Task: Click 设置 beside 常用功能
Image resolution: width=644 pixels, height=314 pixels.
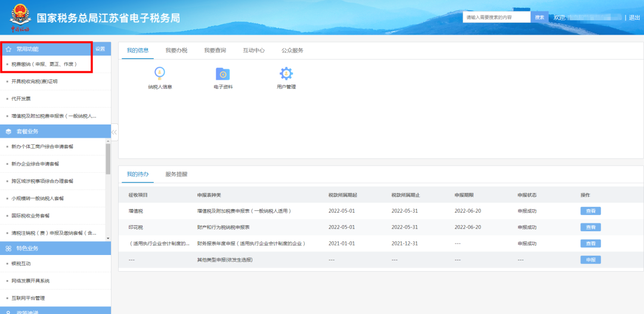Action: click(100, 49)
